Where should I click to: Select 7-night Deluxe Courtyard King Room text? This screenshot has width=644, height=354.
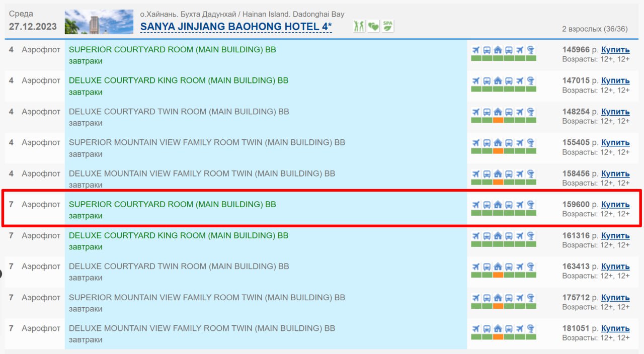click(178, 235)
